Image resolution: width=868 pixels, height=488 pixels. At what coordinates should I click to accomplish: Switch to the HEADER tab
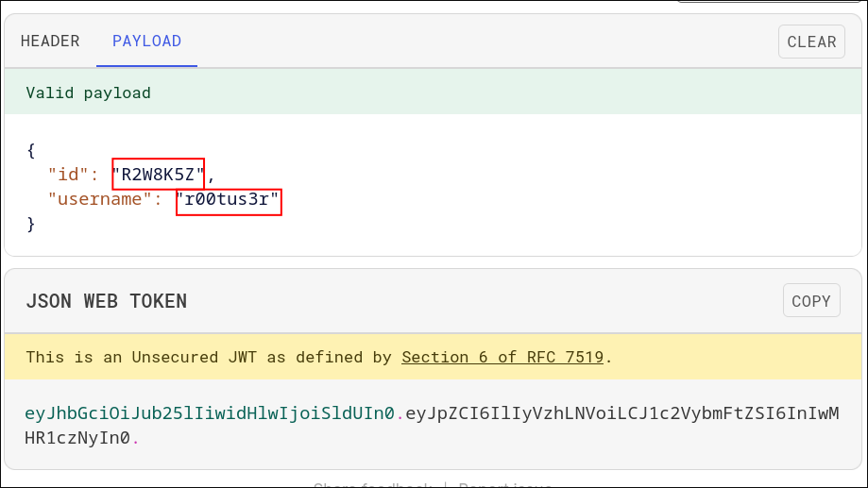(x=50, y=42)
